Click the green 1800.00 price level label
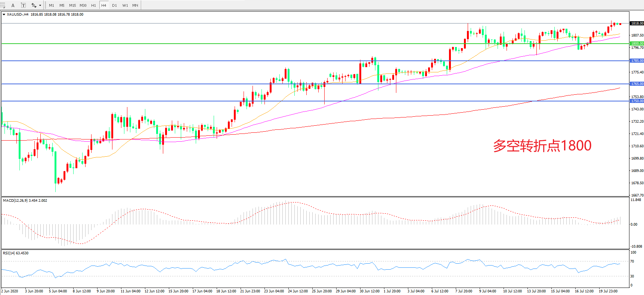644x295 pixels. tap(637, 44)
